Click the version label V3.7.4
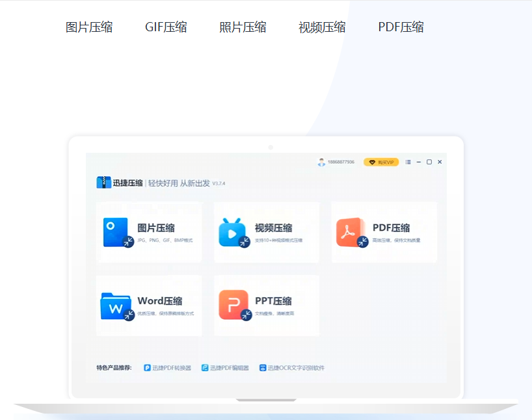This screenshot has width=532, height=420. click(219, 183)
